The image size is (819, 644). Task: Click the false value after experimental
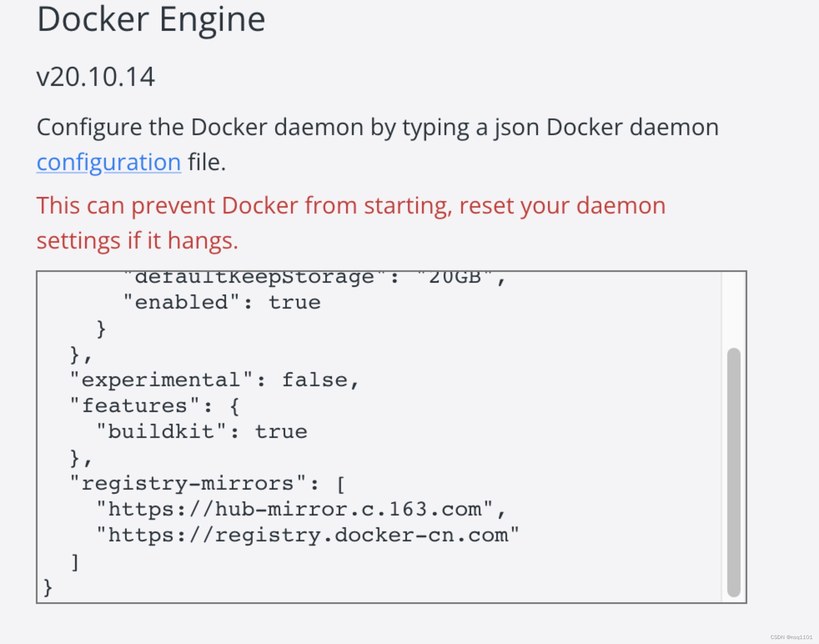point(315,380)
